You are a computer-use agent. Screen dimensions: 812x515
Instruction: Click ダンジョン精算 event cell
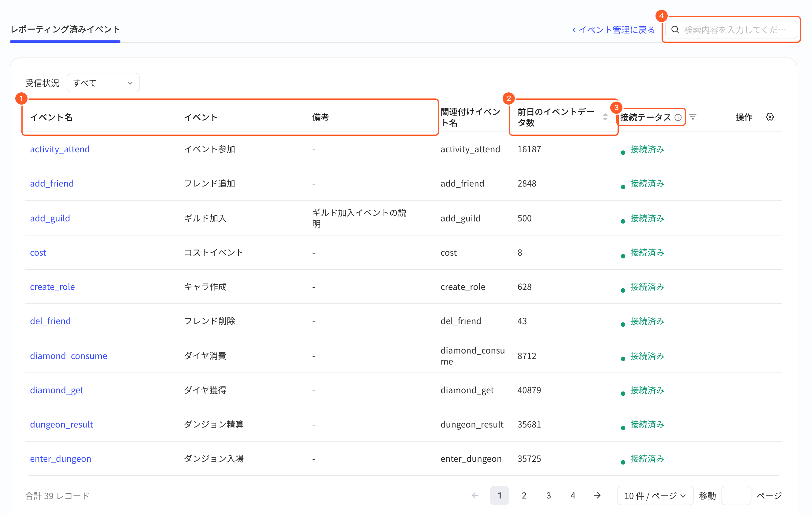[213, 424]
